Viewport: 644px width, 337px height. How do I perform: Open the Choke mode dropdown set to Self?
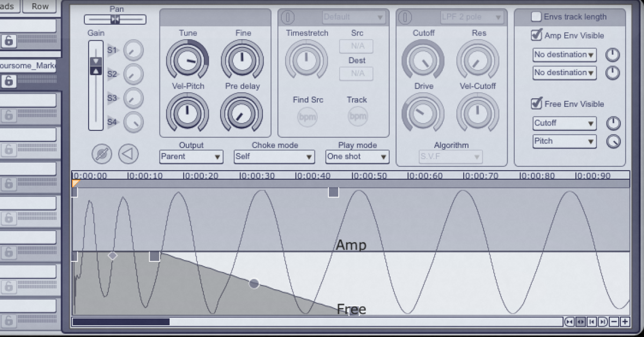(x=274, y=157)
